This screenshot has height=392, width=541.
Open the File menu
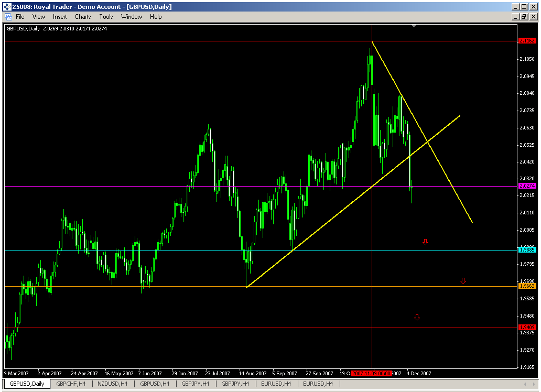tap(20, 17)
